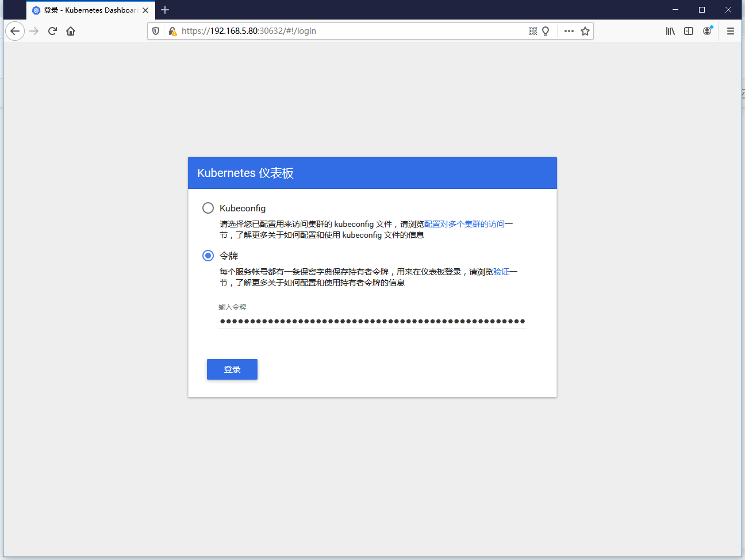Close the Kubernetes Dashboard tab

tap(145, 10)
